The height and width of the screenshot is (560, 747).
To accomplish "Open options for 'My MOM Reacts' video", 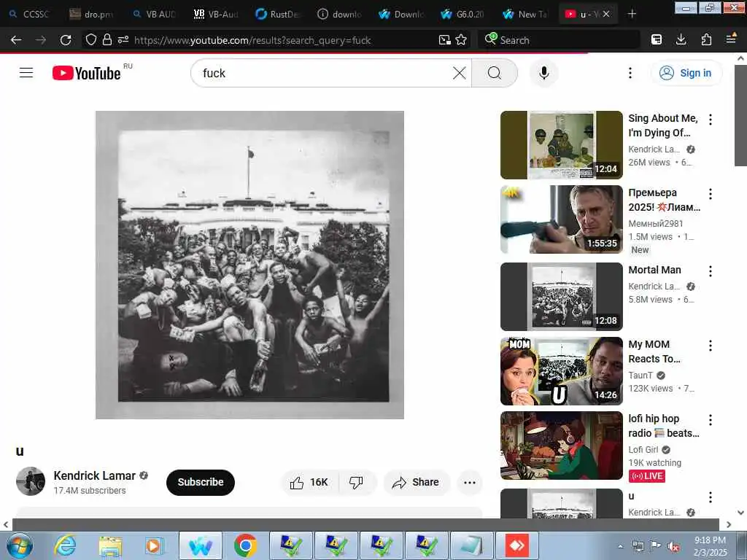I will click(x=711, y=345).
